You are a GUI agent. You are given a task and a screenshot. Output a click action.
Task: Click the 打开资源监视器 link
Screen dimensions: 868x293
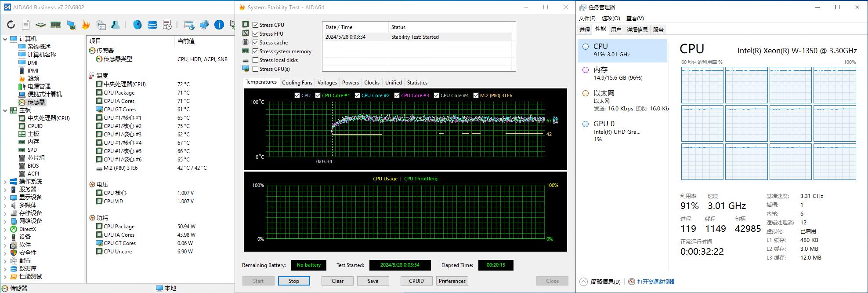(655, 282)
